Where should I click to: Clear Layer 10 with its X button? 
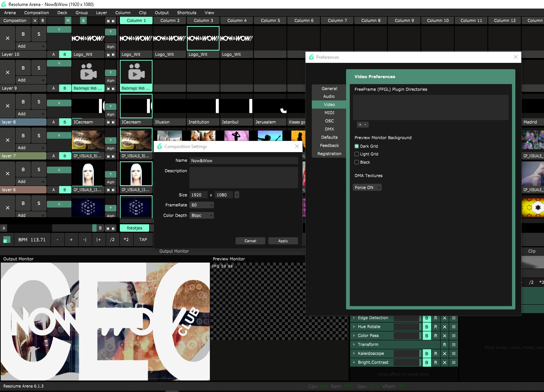[x=7, y=38]
